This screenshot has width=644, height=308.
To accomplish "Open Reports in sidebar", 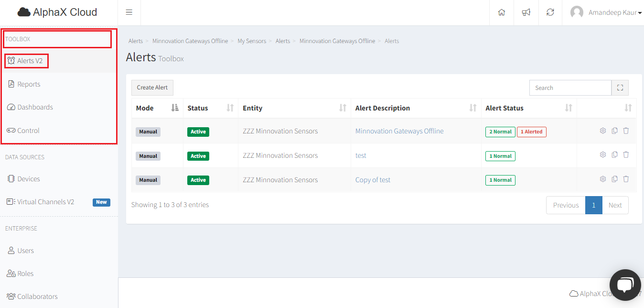I will [29, 84].
